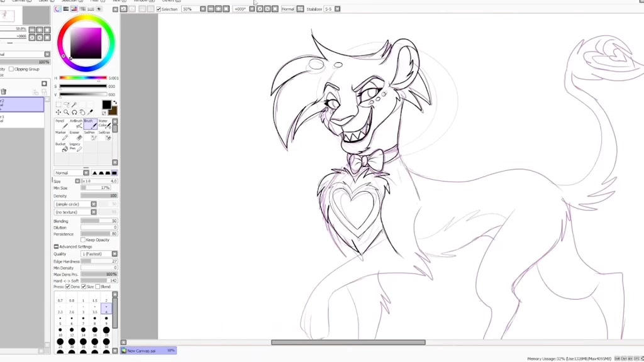Viewport: 644px width, 362px height.
Task: Enable the Keep Opacity checkbox
Action: pos(83,239)
